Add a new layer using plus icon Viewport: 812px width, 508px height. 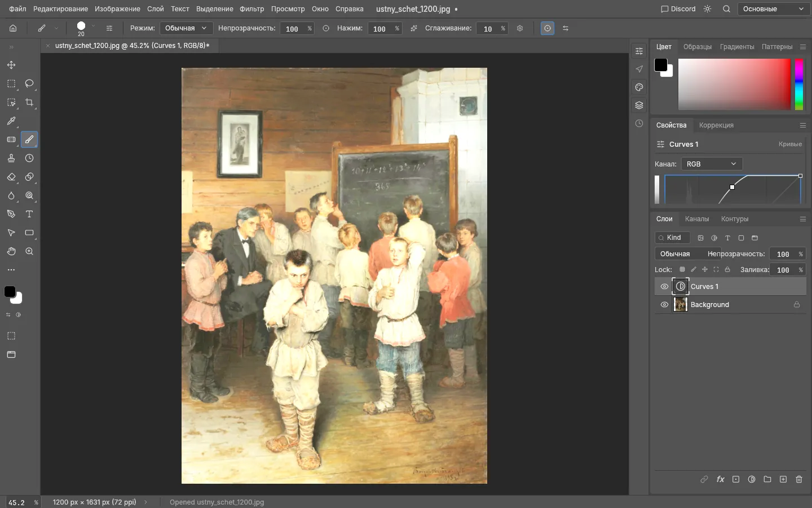[x=783, y=479]
